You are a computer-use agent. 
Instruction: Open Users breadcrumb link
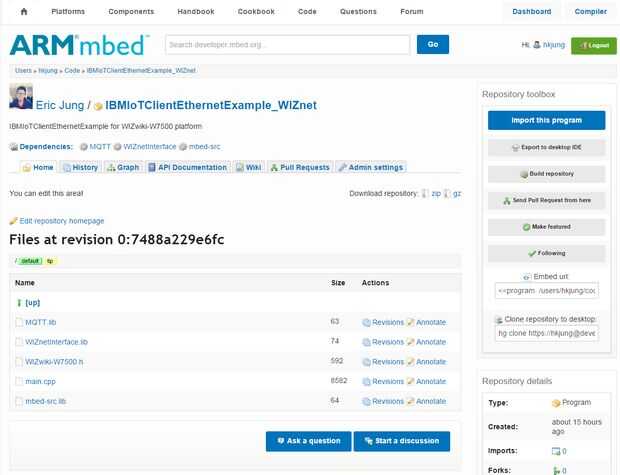click(x=23, y=70)
